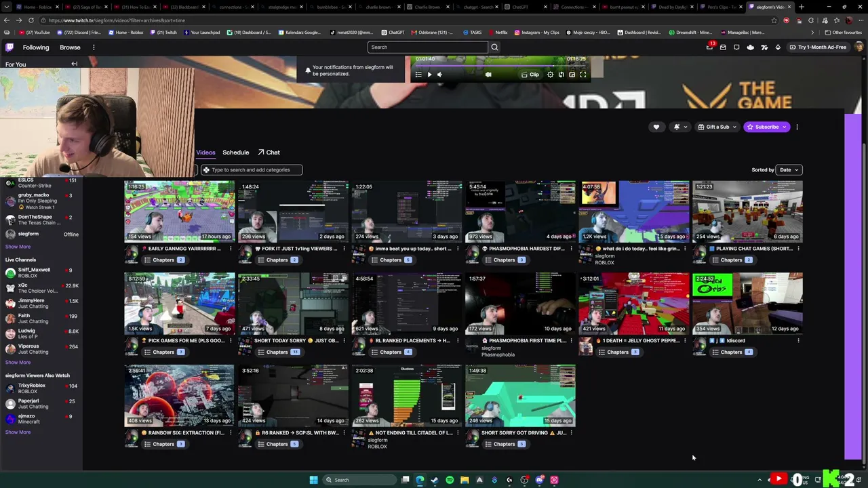Open options for PICK GAMES FOR ME video
Screen dimensions: 868x488
pyautogui.click(x=230, y=341)
